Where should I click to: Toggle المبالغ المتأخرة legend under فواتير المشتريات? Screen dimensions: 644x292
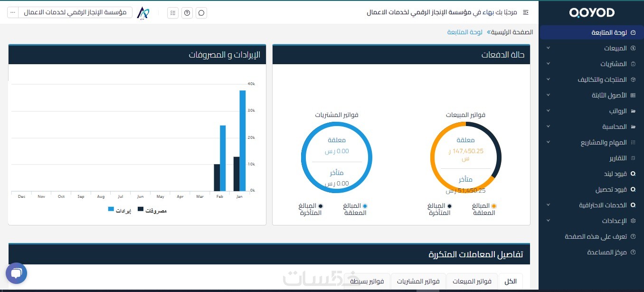point(311,209)
